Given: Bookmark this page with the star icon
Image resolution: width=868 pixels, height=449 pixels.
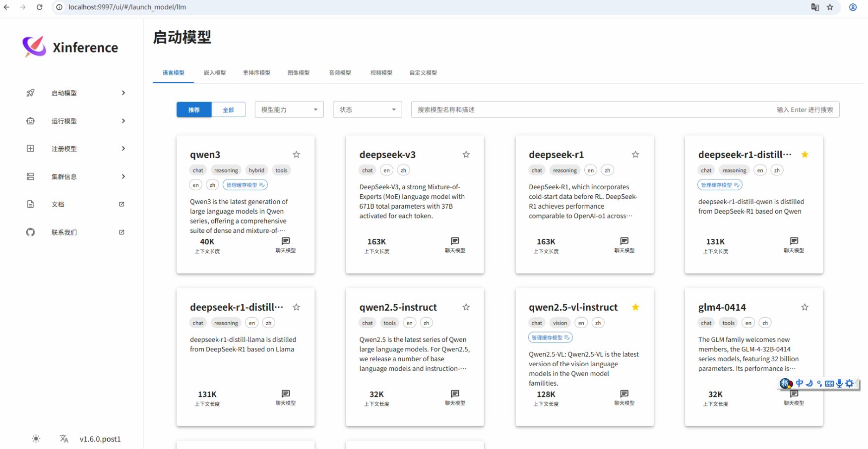Looking at the screenshot, I should (x=830, y=7).
